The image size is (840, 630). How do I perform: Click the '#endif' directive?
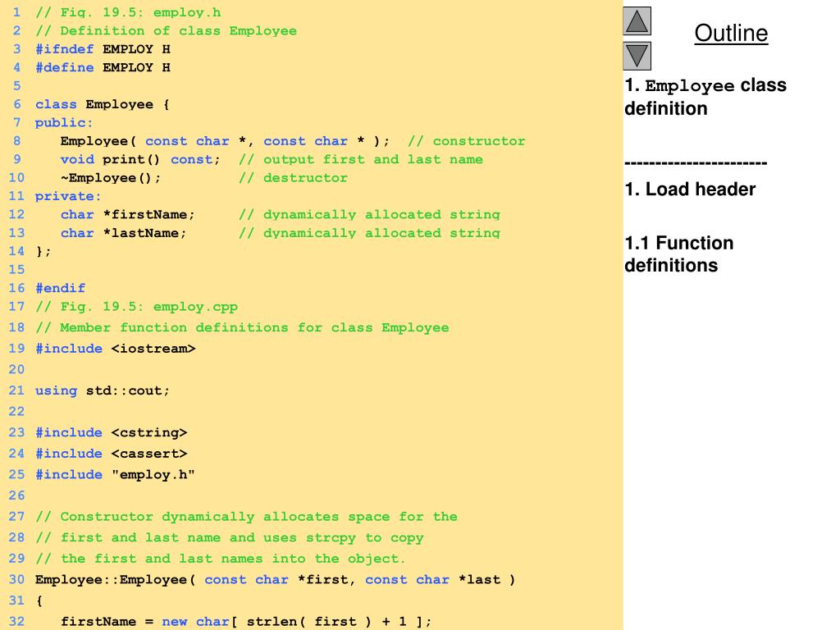[x=60, y=288]
